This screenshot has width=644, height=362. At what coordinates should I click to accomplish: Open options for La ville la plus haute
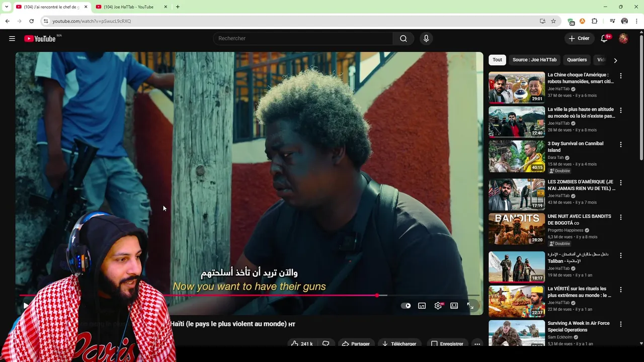(620, 110)
